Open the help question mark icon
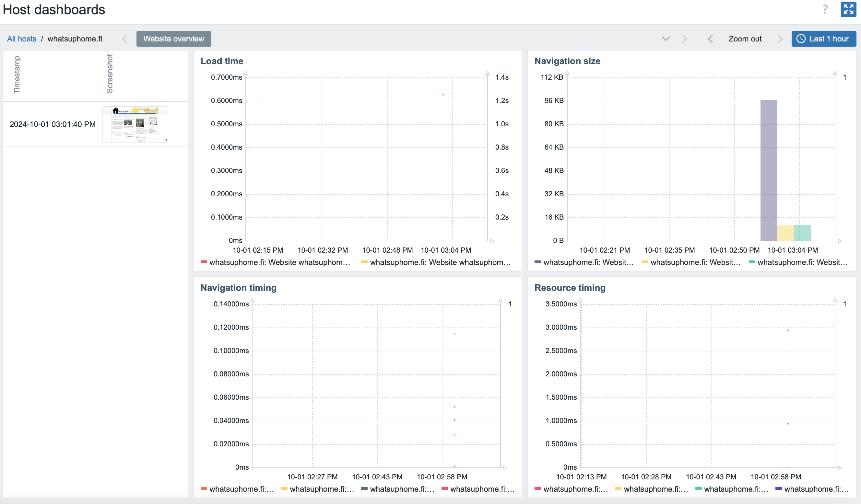This screenshot has width=861, height=504. click(x=825, y=9)
